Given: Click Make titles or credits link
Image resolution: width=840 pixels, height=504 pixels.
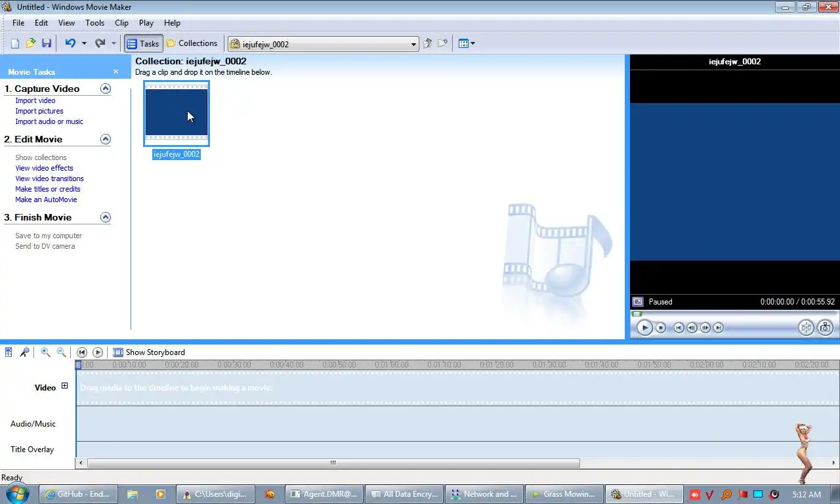Looking at the screenshot, I should click(48, 189).
